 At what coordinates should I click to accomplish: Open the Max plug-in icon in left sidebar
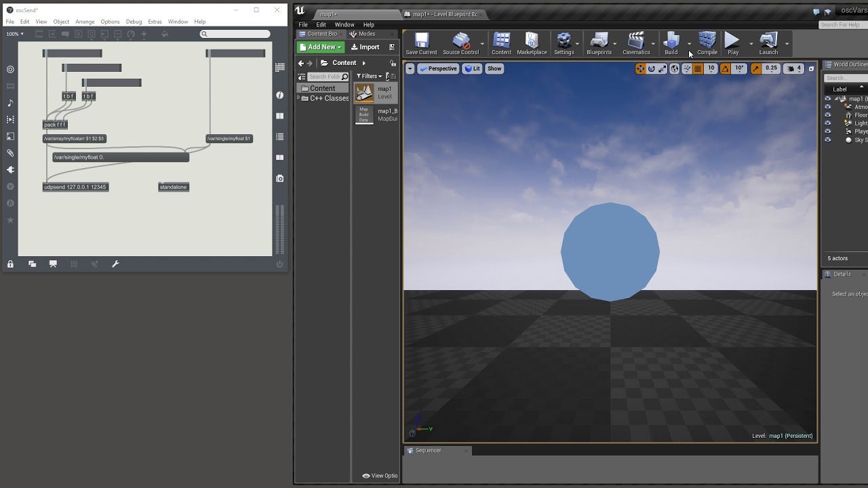point(10,170)
